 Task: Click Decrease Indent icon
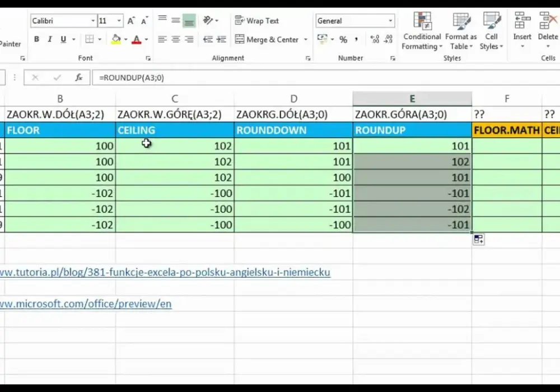pyautogui.click(x=208, y=39)
